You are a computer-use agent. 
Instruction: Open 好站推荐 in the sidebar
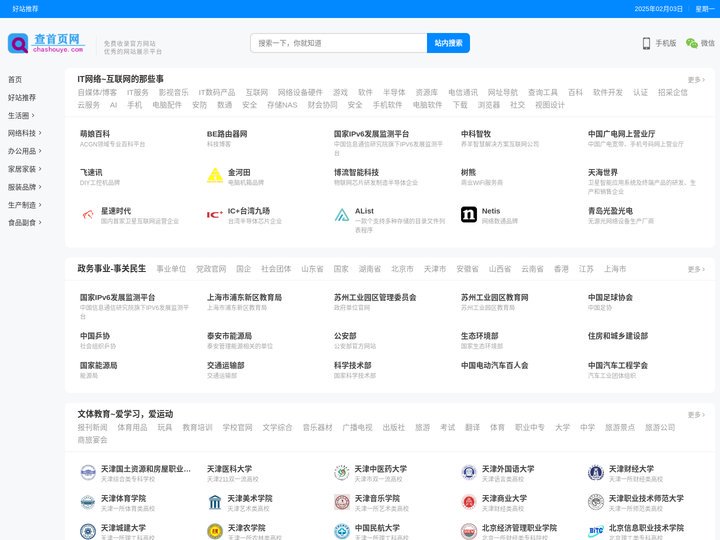22,97
